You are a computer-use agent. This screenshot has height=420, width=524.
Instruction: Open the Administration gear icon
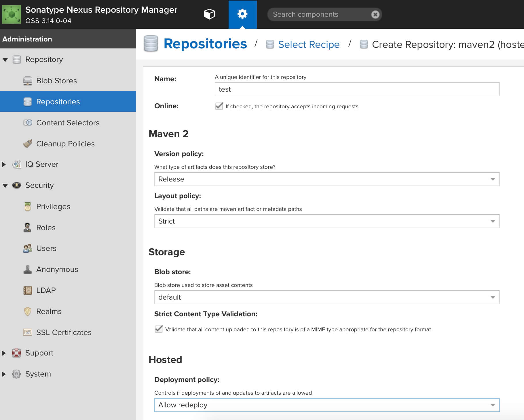pyautogui.click(x=242, y=14)
